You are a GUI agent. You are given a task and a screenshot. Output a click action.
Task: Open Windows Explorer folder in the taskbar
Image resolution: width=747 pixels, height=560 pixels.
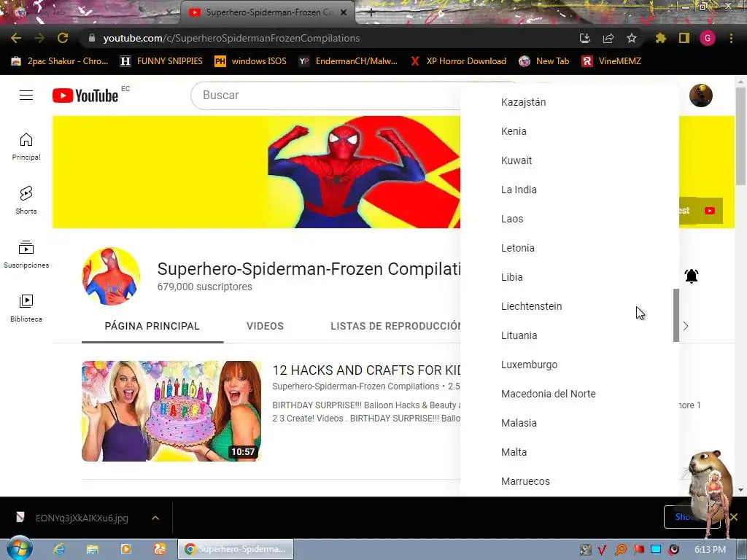click(x=93, y=549)
